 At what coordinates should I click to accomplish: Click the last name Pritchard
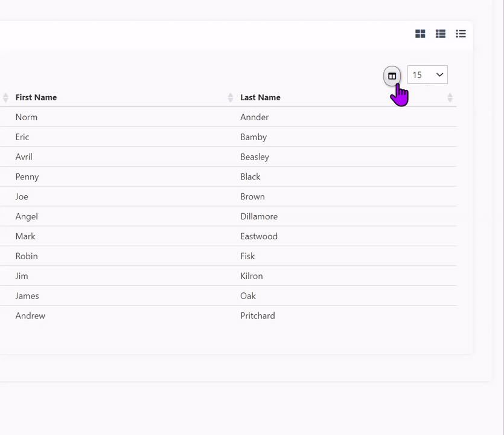[x=258, y=316]
